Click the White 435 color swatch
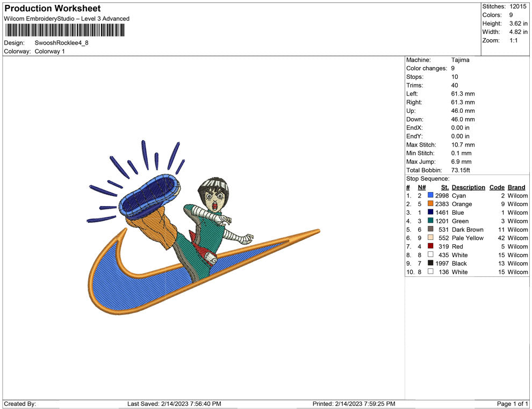The width and height of the screenshot is (532, 409). 430,254
